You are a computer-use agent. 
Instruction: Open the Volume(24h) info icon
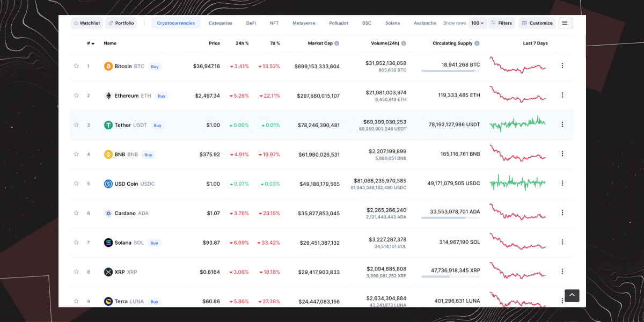click(404, 43)
